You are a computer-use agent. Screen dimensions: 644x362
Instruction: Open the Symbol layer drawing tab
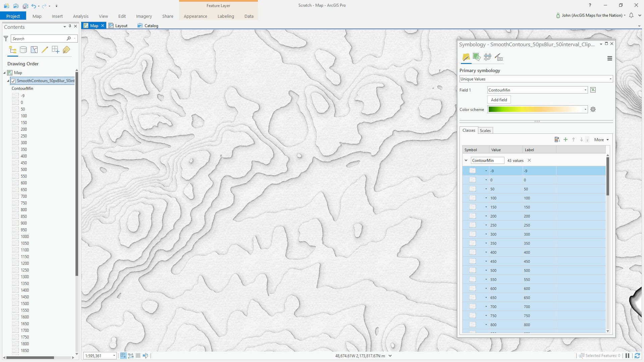pyautogui.click(x=487, y=57)
